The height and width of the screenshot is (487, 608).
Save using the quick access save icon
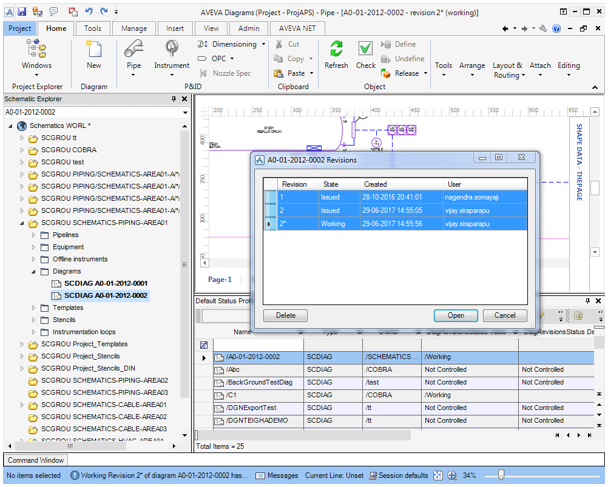click(x=22, y=12)
